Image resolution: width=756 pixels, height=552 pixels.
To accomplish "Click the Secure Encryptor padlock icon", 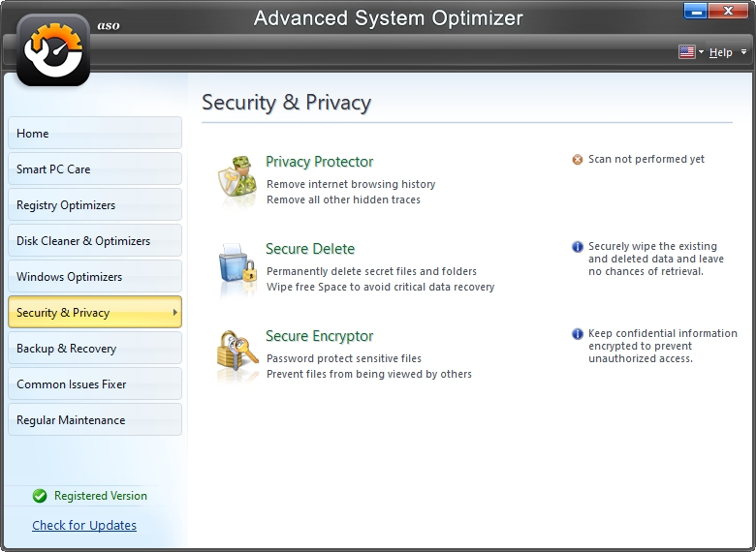I will click(x=236, y=354).
